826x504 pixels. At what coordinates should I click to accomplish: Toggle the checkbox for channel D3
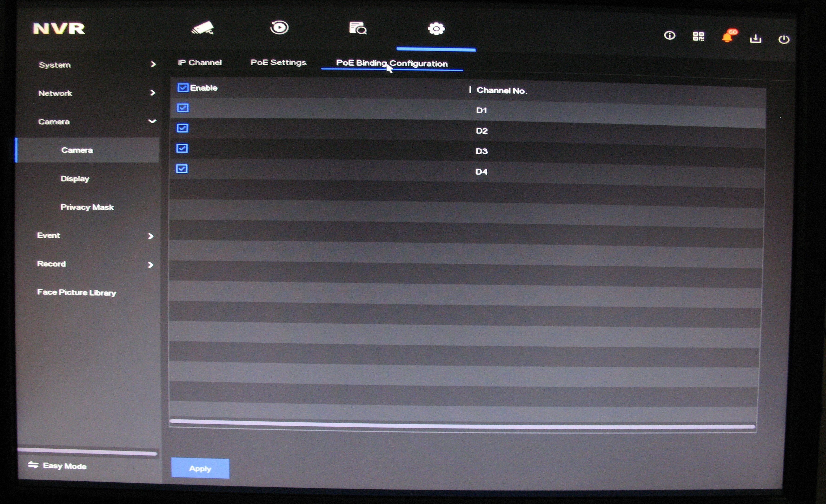click(x=182, y=149)
